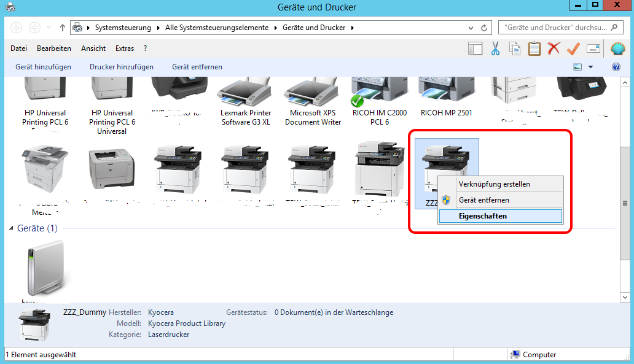This screenshot has height=364, width=634.
Task: Select the grey device under Geräte (1)
Action: pyautogui.click(x=45, y=269)
